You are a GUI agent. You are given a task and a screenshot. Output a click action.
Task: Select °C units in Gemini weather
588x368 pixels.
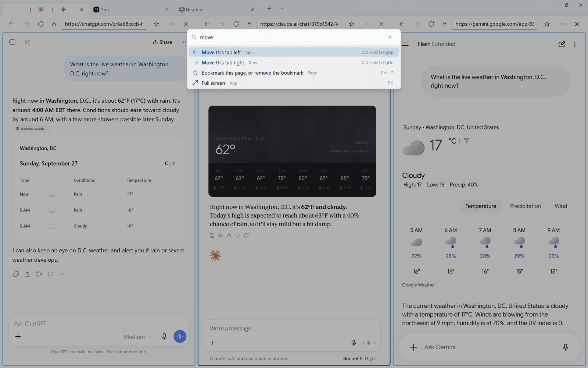tap(452, 141)
